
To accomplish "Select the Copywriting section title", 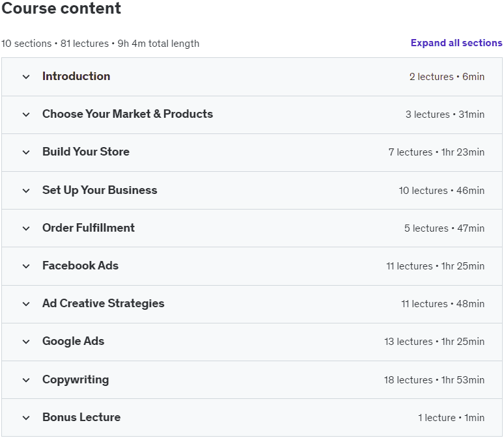I will [x=76, y=379].
